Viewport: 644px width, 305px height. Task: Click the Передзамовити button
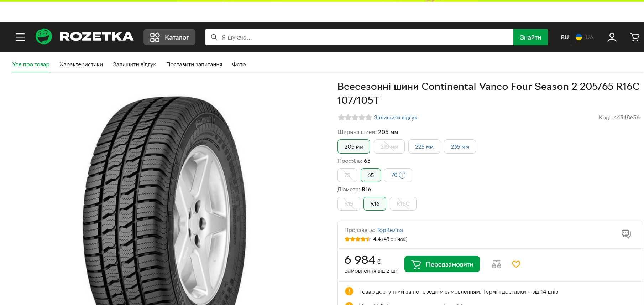point(442,264)
